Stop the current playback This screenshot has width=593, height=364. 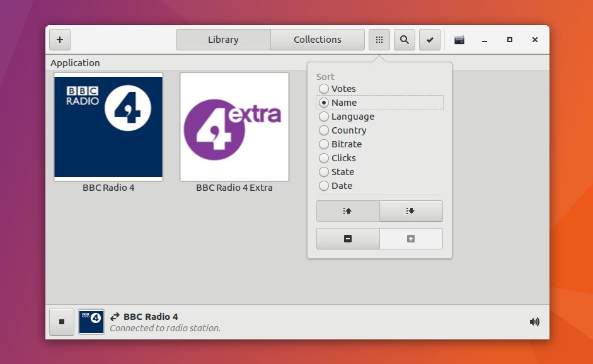(x=61, y=321)
